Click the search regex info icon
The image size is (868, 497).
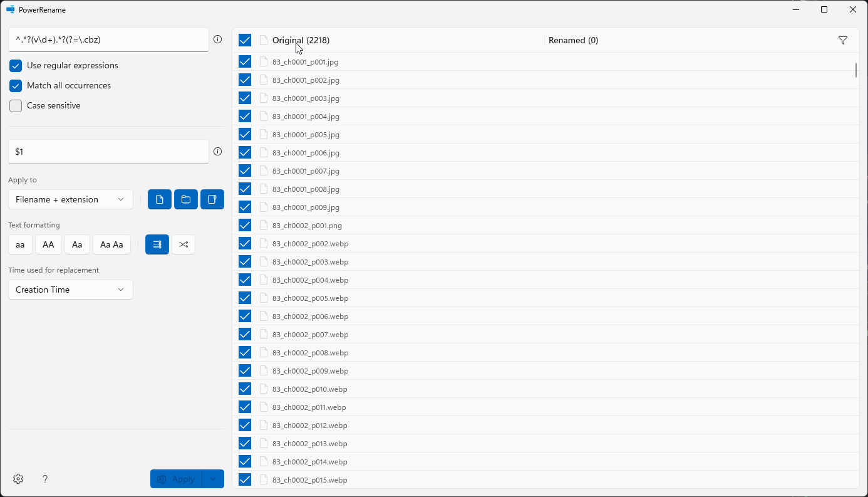tap(218, 39)
